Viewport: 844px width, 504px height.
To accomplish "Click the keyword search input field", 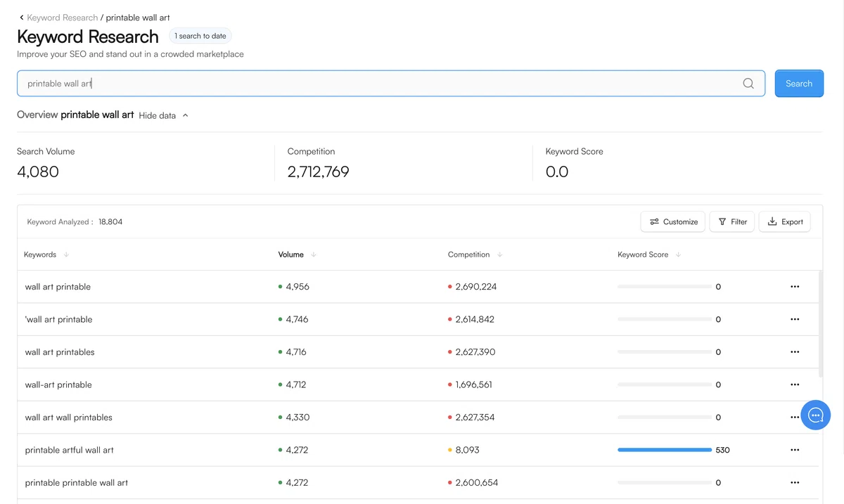I will (391, 84).
